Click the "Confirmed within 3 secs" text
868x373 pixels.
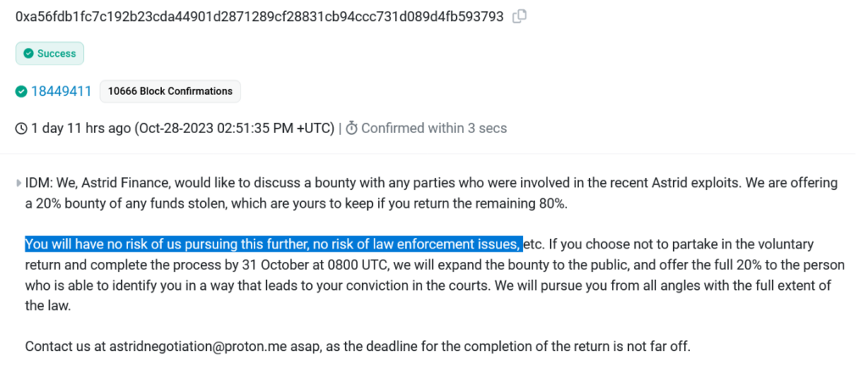click(433, 129)
